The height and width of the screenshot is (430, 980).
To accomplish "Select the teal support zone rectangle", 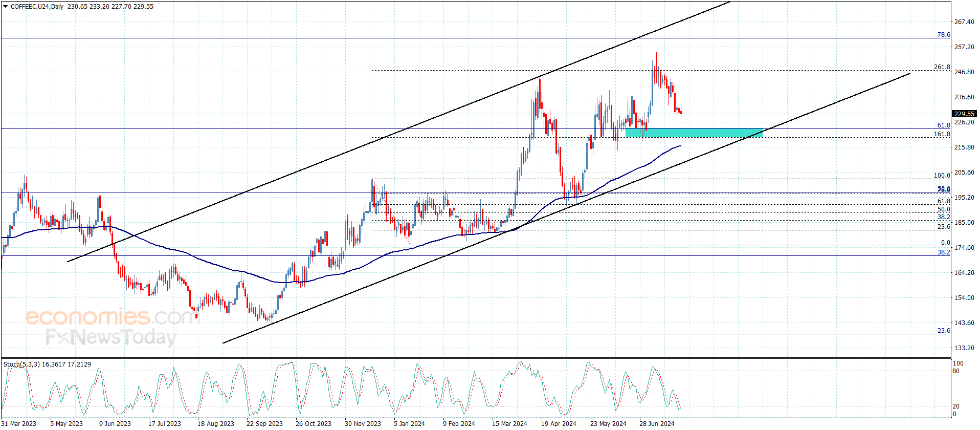I will point(694,133).
